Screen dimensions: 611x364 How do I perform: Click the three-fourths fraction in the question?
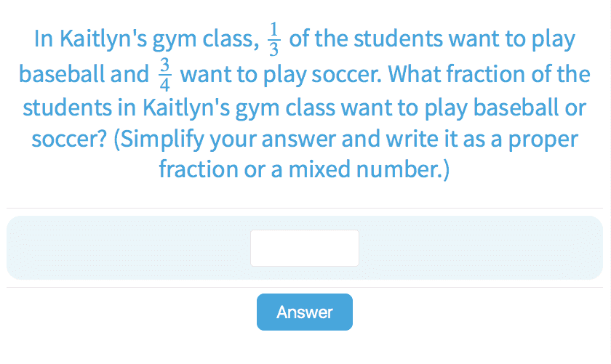[164, 75]
